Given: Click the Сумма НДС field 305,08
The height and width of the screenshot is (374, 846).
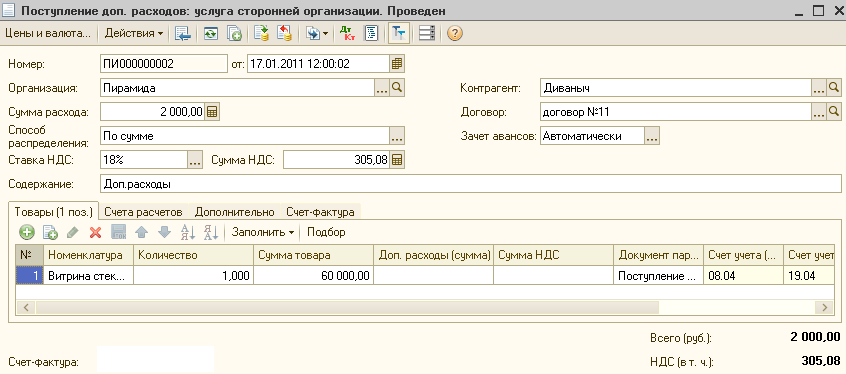Looking at the screenshot, I should click(x=336, y=160).
